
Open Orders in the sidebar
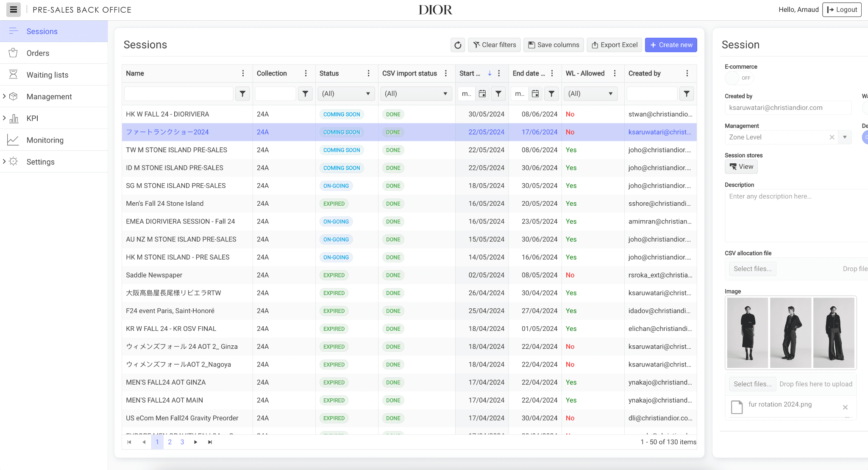click(x=38, y=53)
